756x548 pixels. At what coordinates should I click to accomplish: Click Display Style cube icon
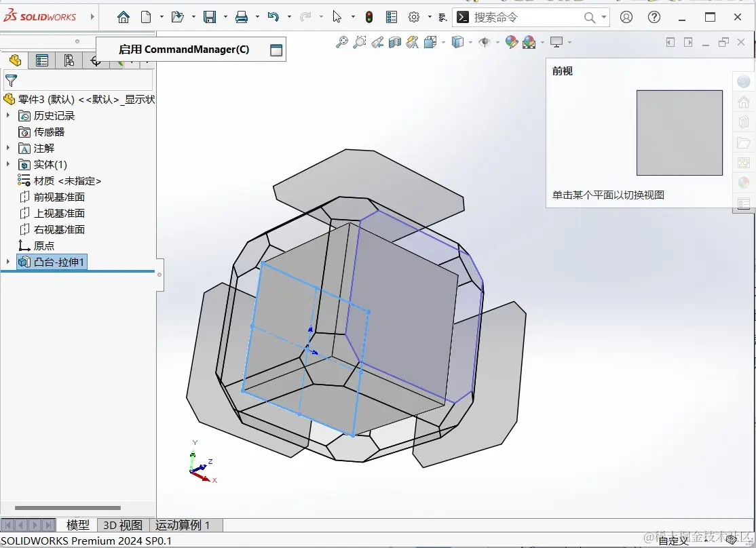[457, 43]
